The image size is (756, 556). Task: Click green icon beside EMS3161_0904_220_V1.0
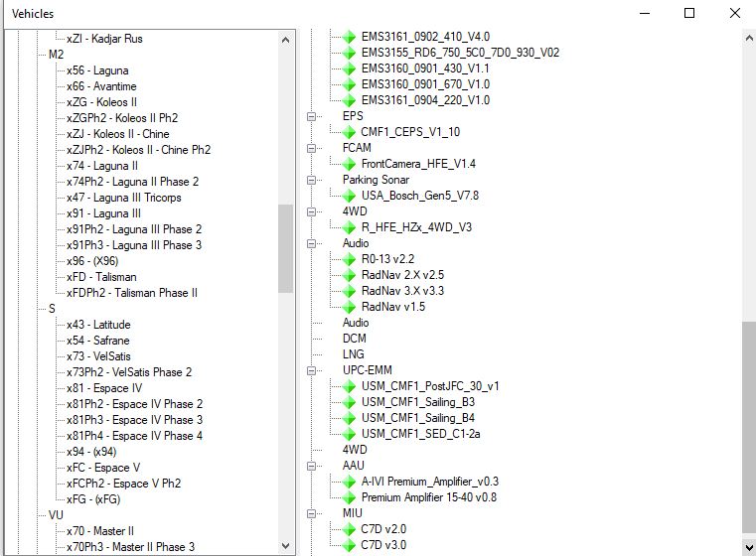coord(349,100)
